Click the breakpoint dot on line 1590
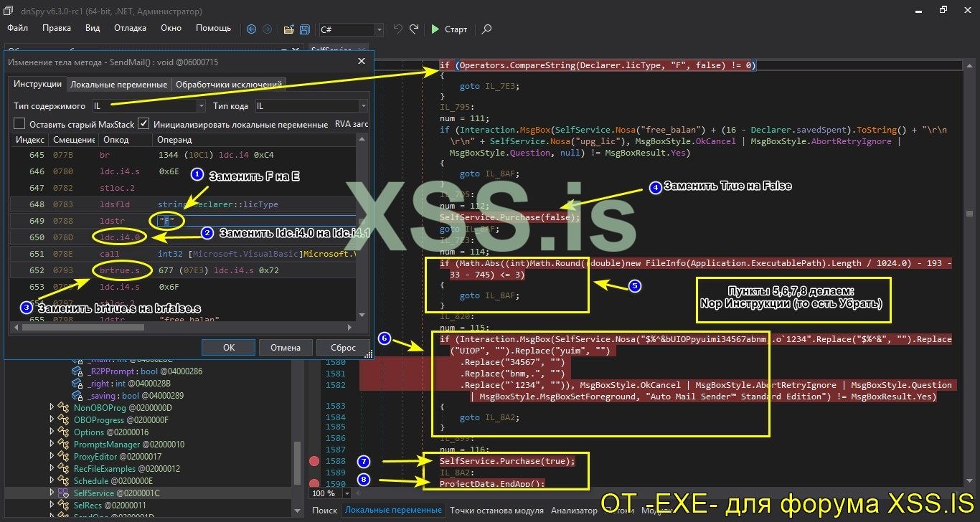The image size is (980, 522). [314, 485]
